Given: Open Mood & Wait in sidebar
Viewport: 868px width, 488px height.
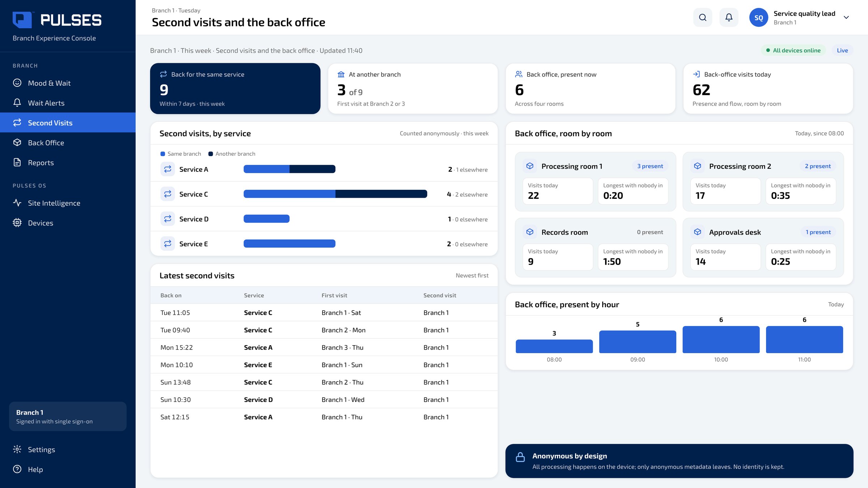Looking at the screenshot, I should click(68, 83).
